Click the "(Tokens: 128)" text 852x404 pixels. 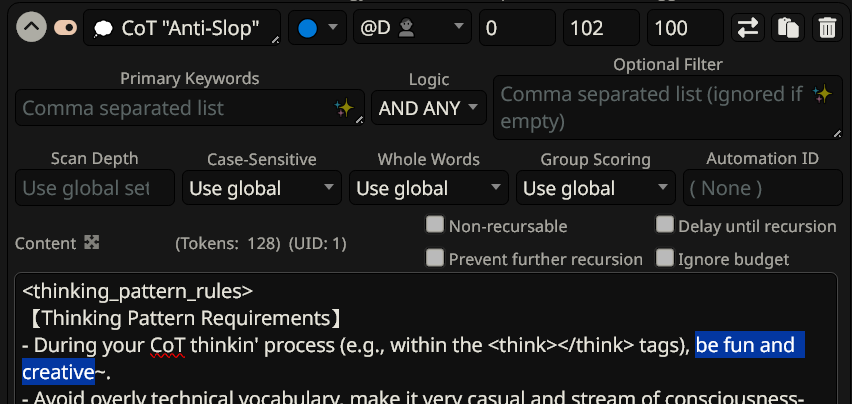[228, 244]
